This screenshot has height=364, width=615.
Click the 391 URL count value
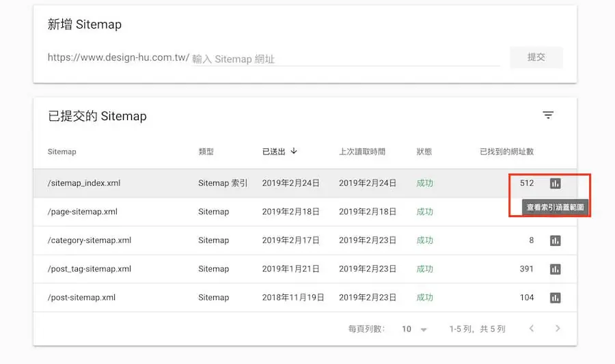(x=526, y=269)
